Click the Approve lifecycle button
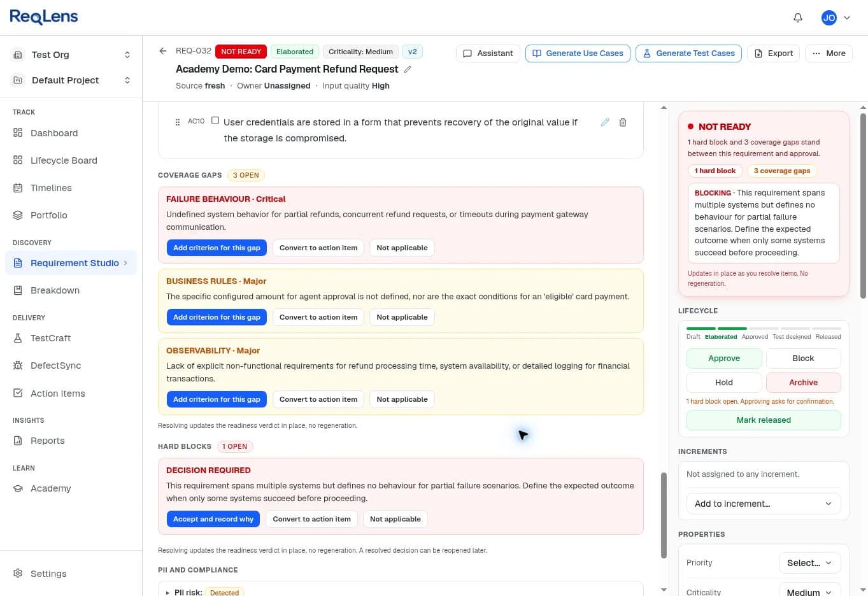The width and height of the screenshot is (868, 596). click(724, 358)
